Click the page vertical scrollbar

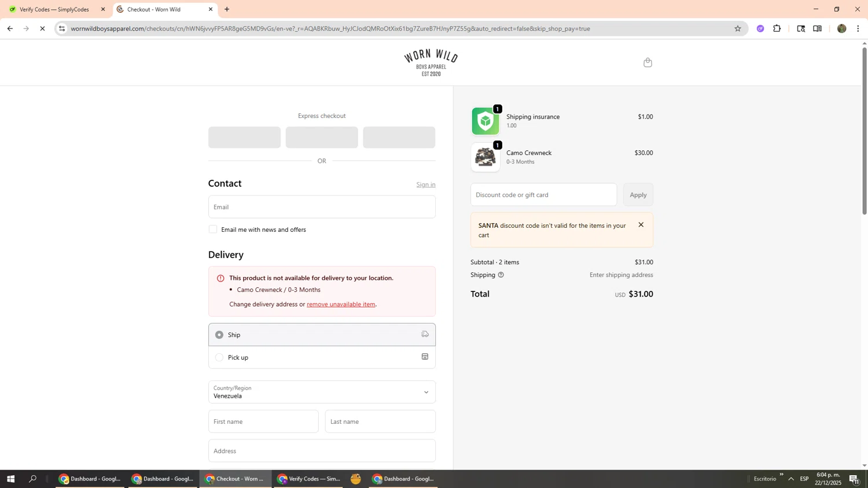[x=865, y=131]
